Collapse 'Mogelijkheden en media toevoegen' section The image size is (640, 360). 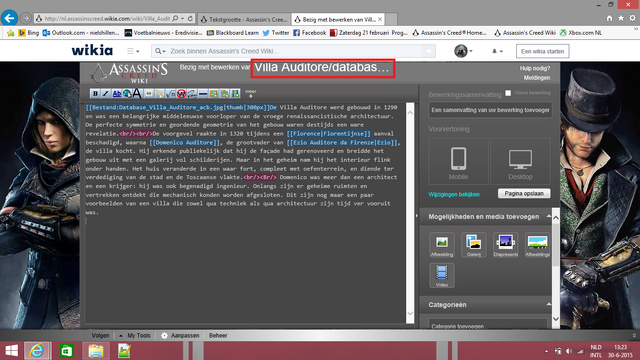pyautogui.click(x=549, y=216)
